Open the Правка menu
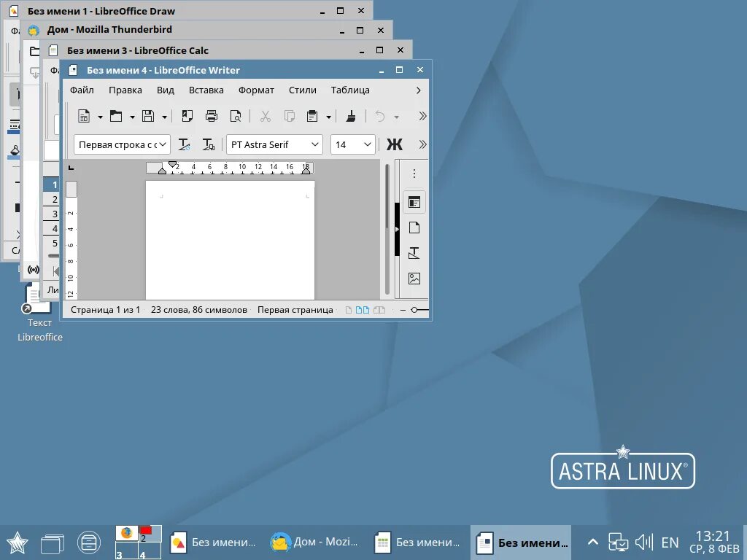 coord(125,90)
